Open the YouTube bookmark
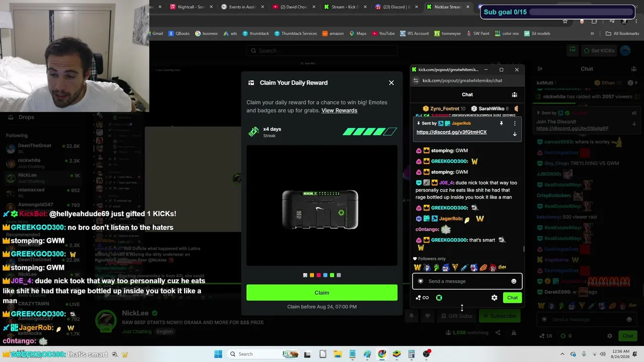 [383, 34]
